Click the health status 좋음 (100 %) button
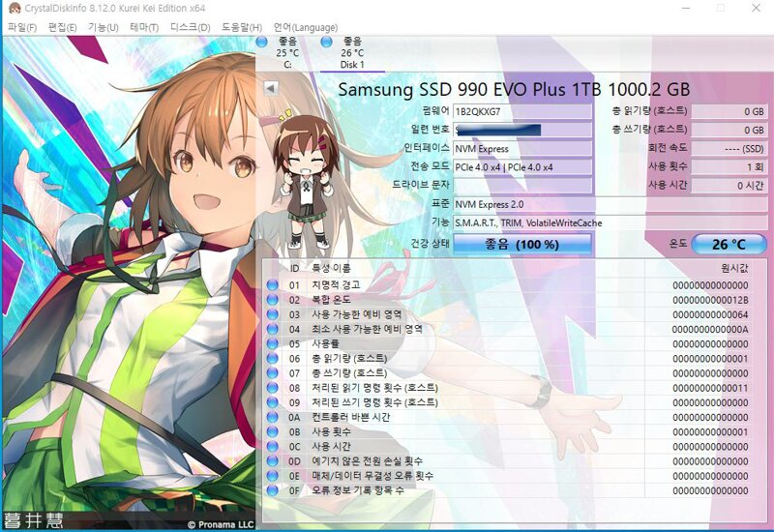Viewport: 774px width, 532px height. (x=521, y=244)
